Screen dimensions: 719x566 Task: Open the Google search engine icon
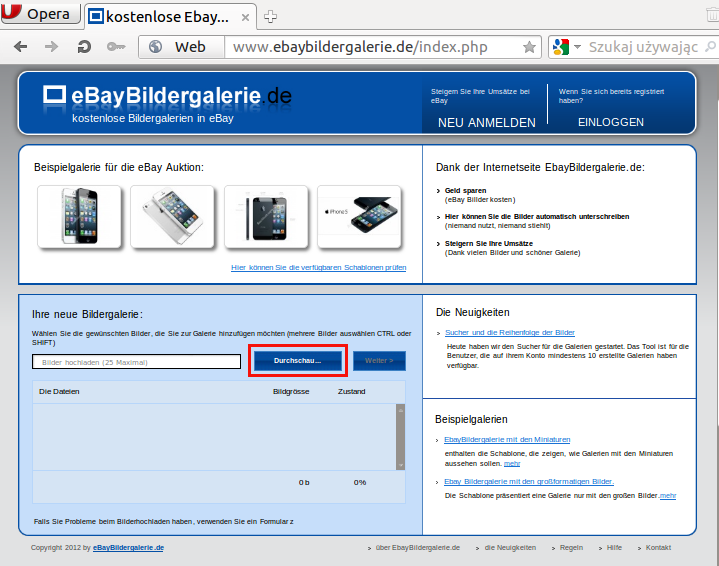[561, 47]
